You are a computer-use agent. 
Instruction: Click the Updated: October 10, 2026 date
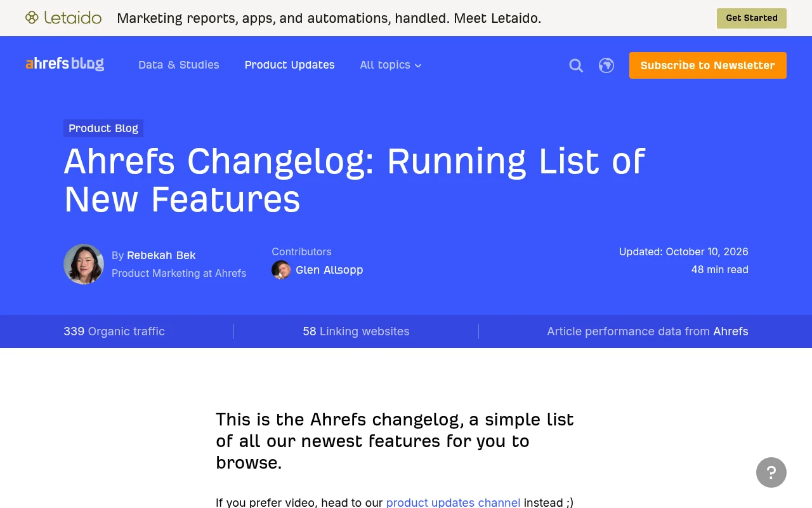coord(684,251)
